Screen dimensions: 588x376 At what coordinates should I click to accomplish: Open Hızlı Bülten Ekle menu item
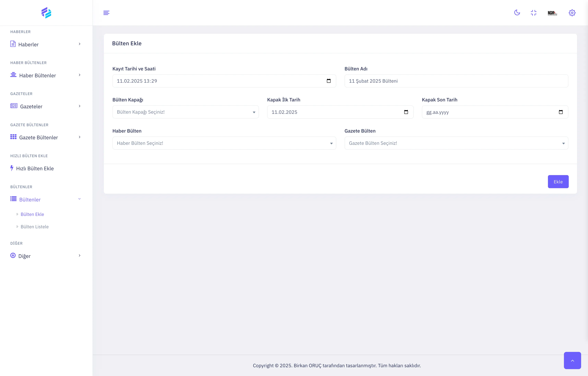pyautogui.click(x=35, y=168)
